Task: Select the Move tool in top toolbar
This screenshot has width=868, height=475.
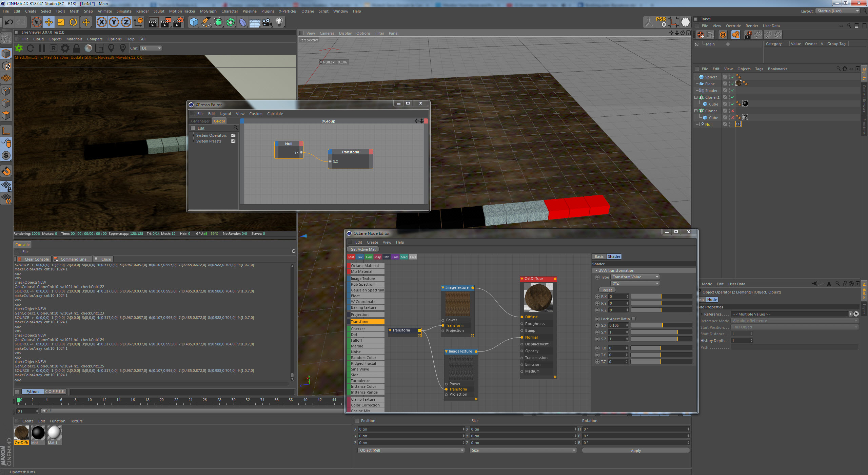Action: 48,22
